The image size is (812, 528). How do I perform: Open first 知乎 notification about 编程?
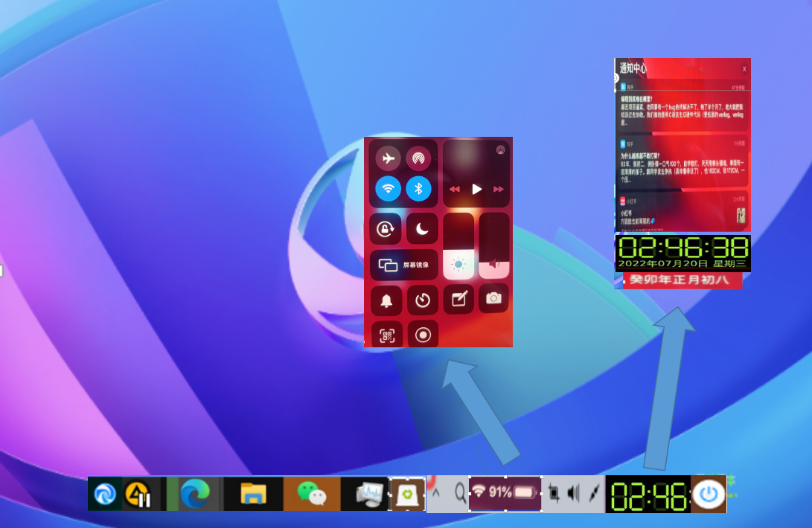[x=683, y=106]
